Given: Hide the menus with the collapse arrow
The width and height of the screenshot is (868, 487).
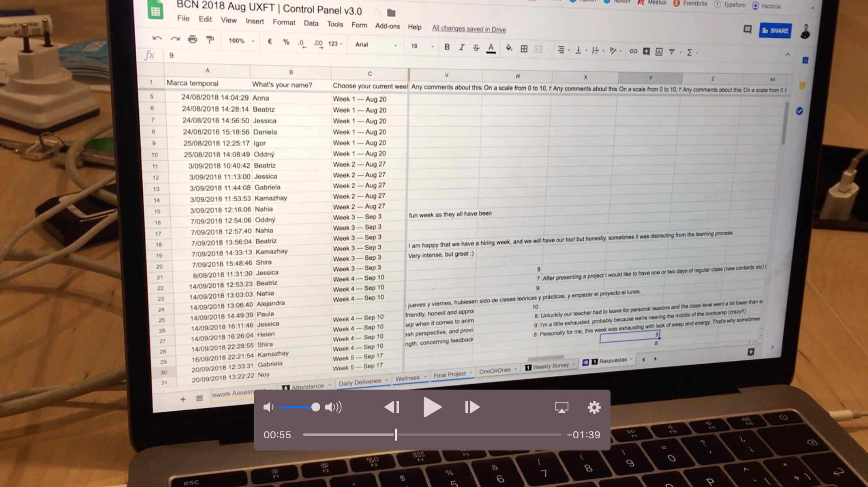Looking at the screenshot, I should 787,54.
